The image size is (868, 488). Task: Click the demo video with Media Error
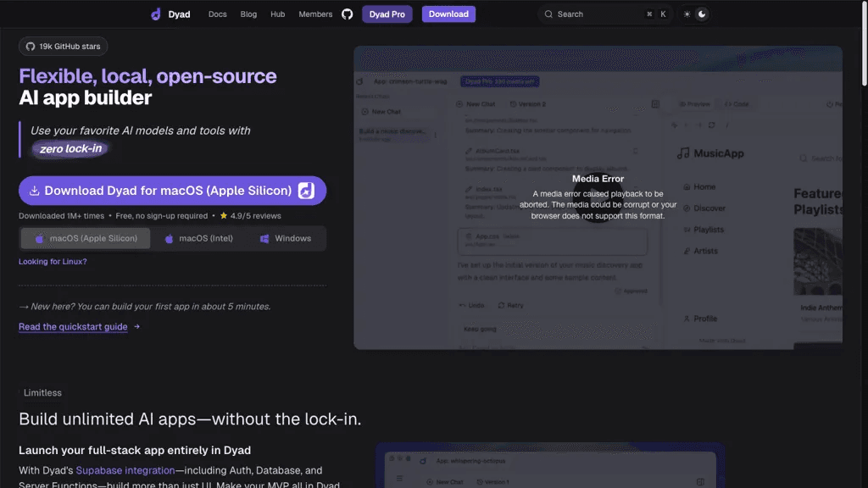pyautogui.click(x=598, y=197)
